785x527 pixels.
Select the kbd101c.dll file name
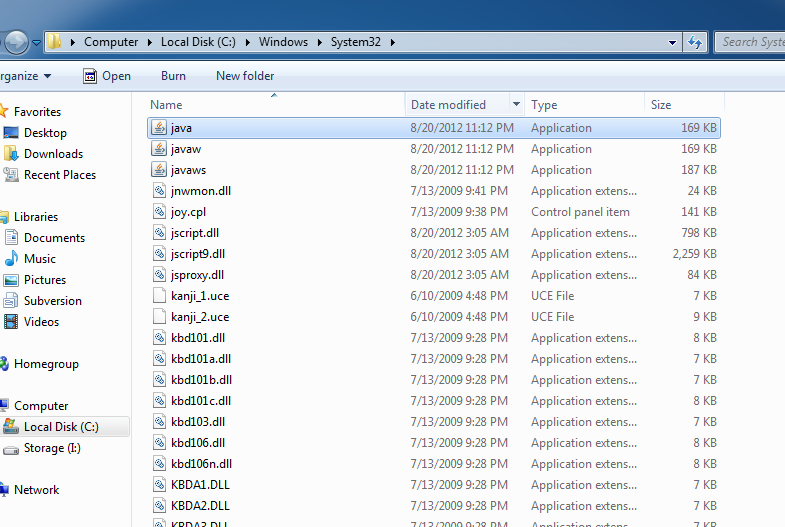pyautogui.click(x=201, y=401)
